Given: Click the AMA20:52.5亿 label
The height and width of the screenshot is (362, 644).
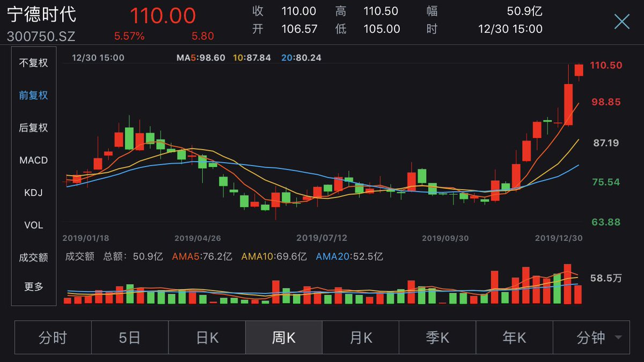Looking at the screenshot, I should pyautogui.click(x=349, y=257).
